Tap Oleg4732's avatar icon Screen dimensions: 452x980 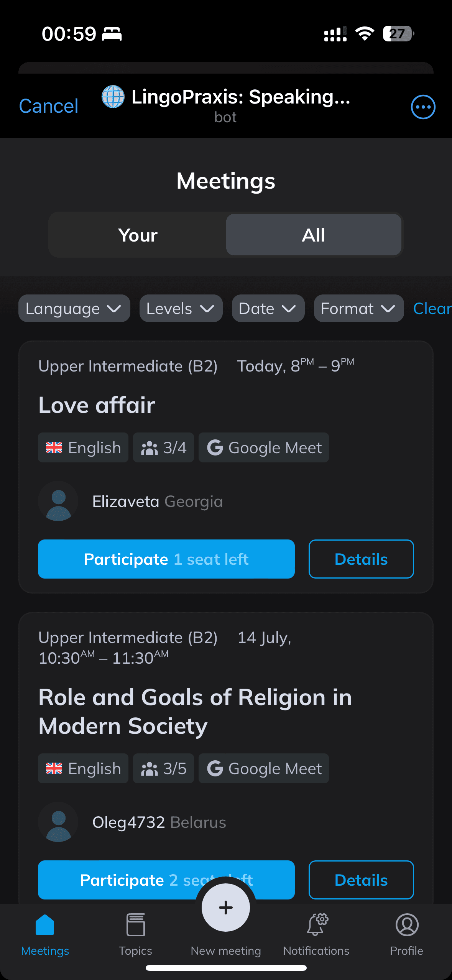tap(58, 822)
